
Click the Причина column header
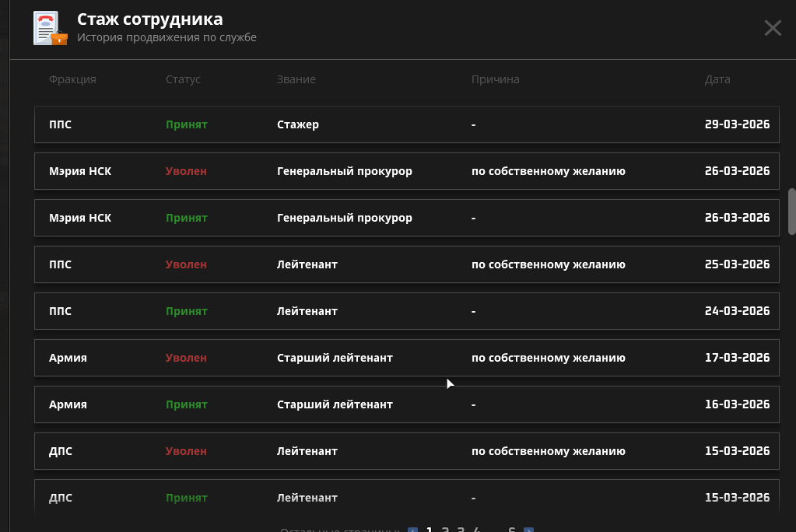coord(495,79)
